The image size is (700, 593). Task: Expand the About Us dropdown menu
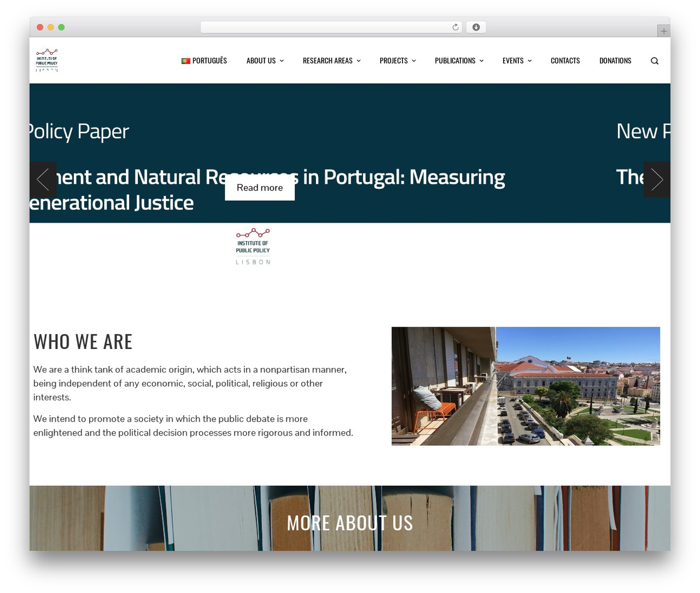(265, 61)
